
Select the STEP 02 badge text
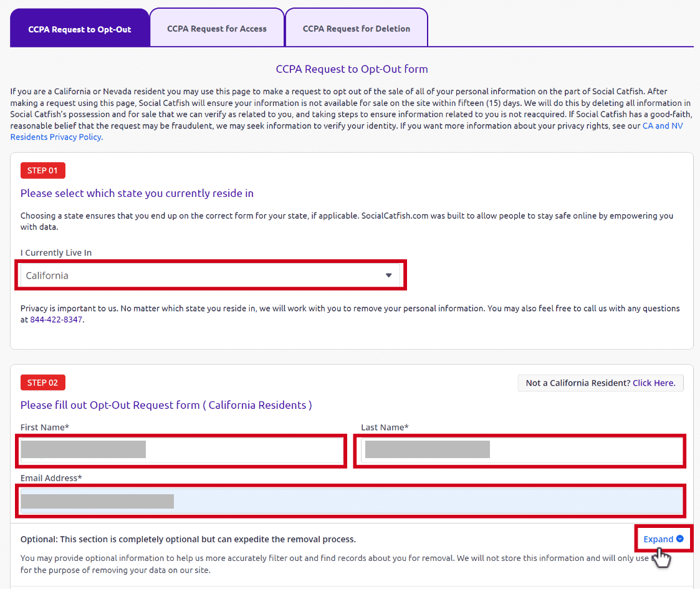coord(42,383)
